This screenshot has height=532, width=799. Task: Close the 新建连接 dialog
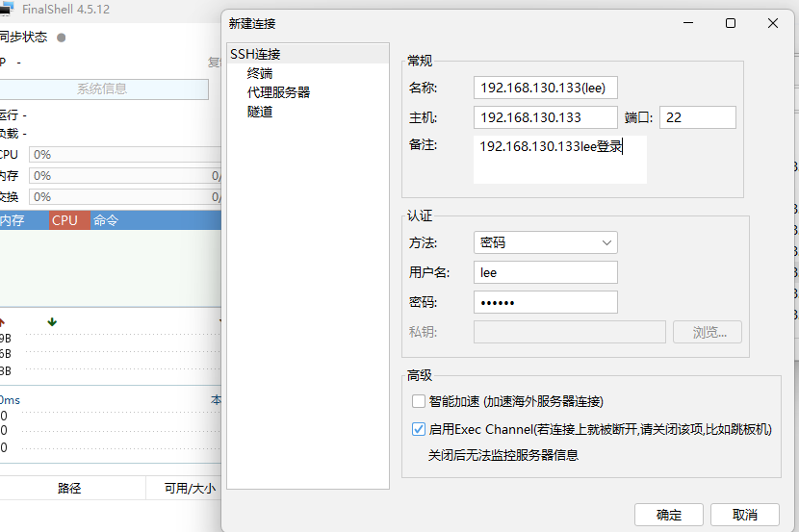click(x=772, y=23)
